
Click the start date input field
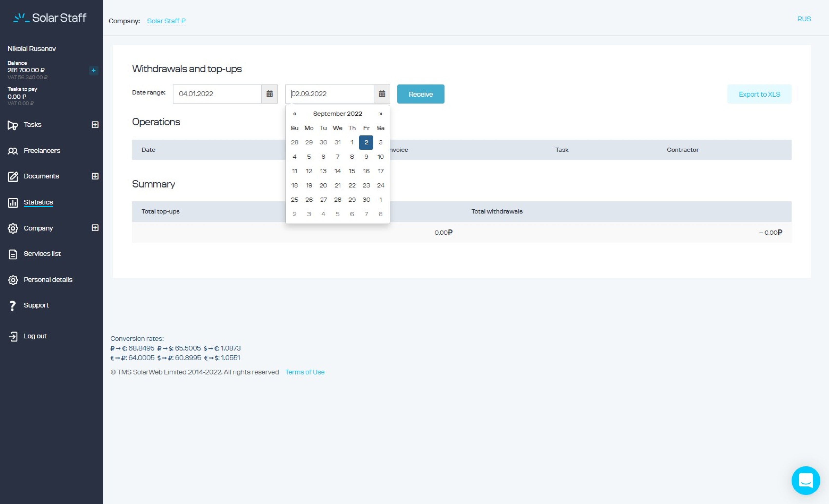coord(217,94)
